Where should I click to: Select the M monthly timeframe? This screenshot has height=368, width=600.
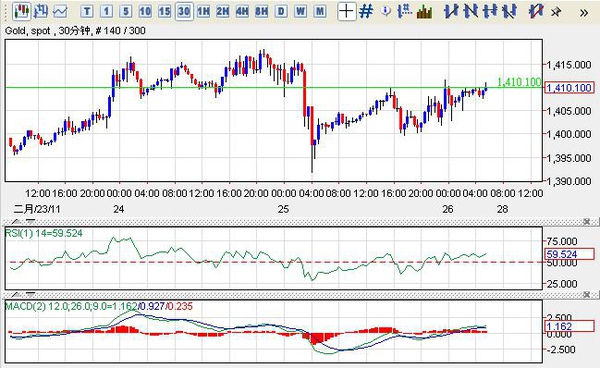point(320,11)
